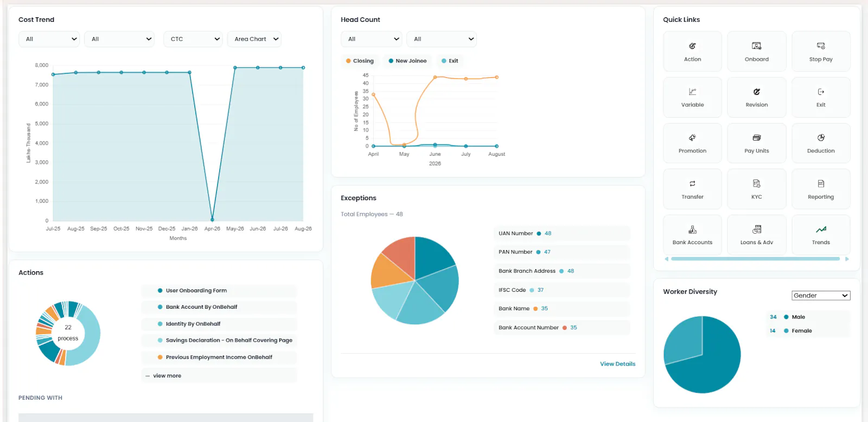Open the Onboard quick link icon
This screenshot has width=868, height=422.
coord(756,46)
